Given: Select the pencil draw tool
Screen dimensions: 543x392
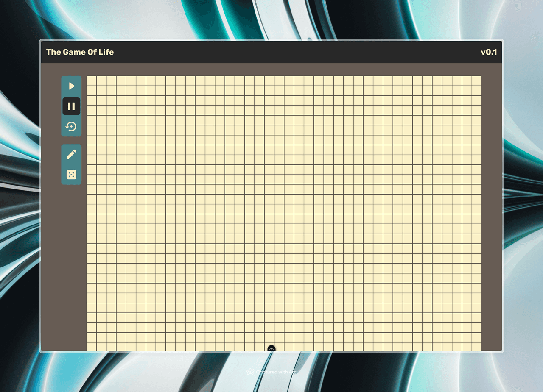Looking at the screenshot, I should [71, 154].
